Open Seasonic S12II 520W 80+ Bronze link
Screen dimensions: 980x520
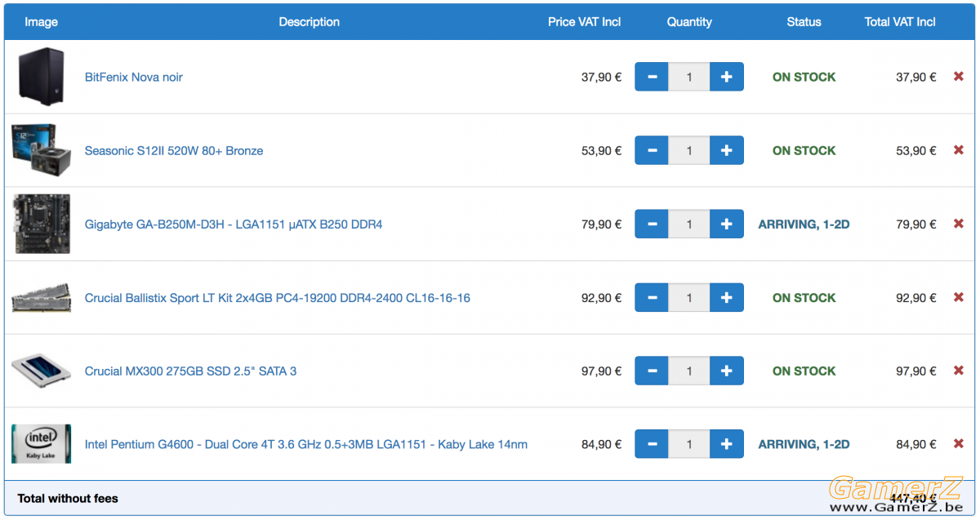[x=174, y=150]
